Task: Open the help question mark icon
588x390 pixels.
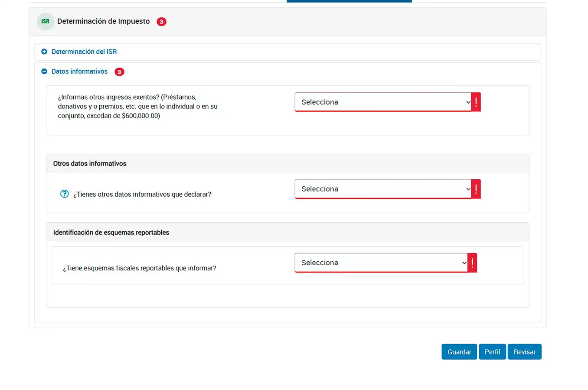Action: [x=64, y=194]
